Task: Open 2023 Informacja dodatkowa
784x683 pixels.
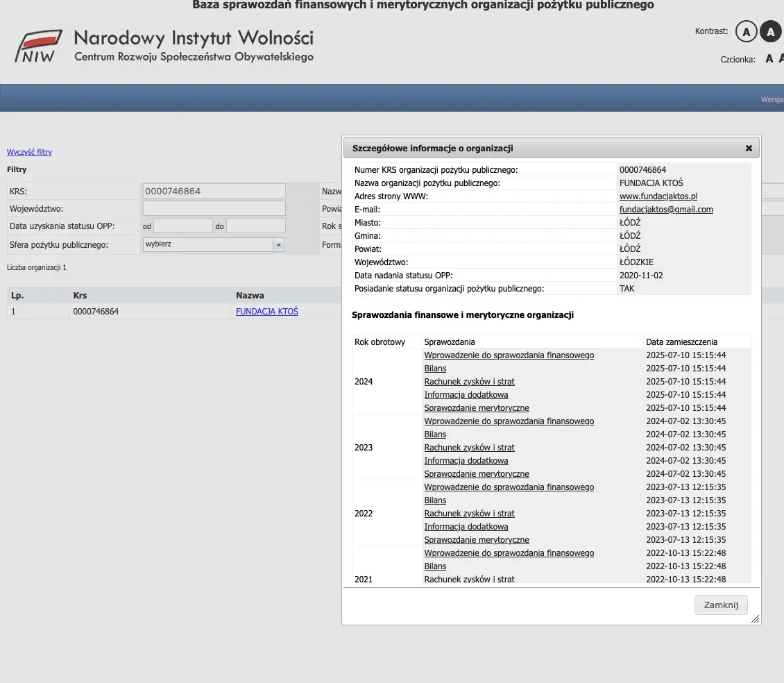Action: [x=466, y=461]
